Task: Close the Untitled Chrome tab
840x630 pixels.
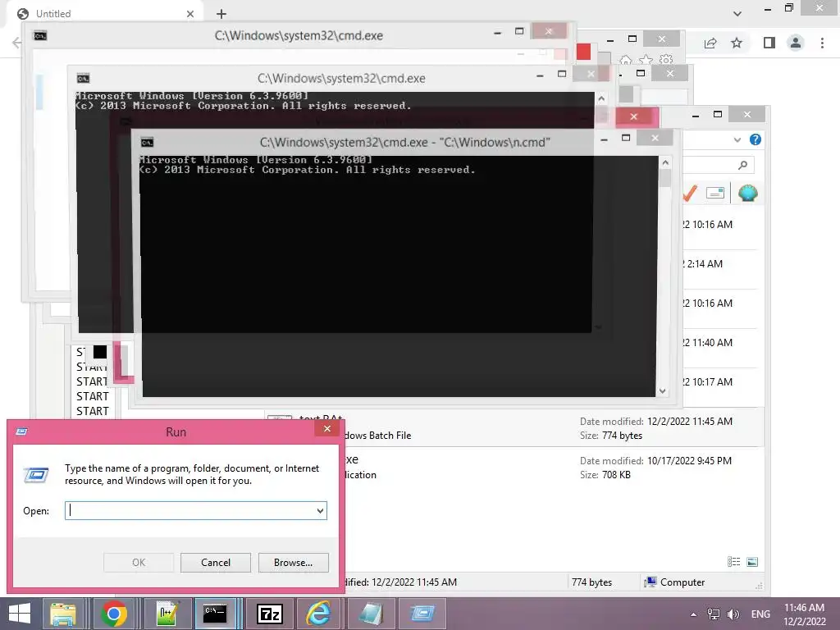Action: [x=190, y=14]
